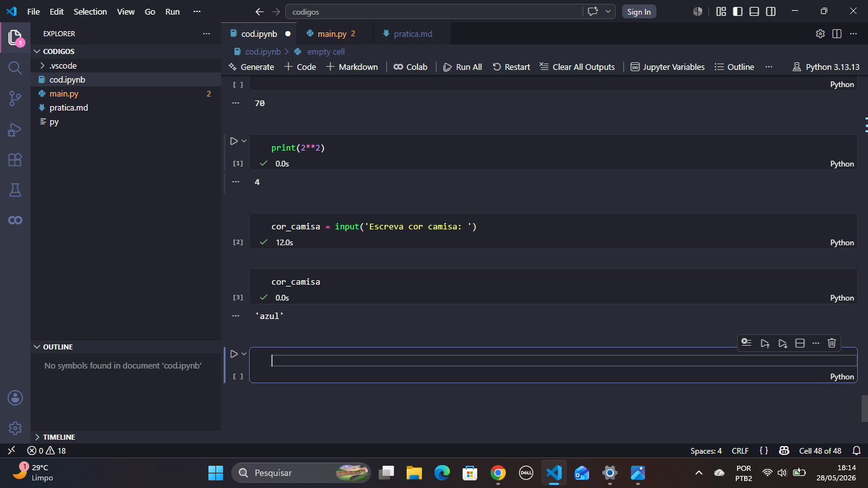Switch to the pratica.md tab
Viewport: 868px width, 488px height.
(x=412, y=34)
